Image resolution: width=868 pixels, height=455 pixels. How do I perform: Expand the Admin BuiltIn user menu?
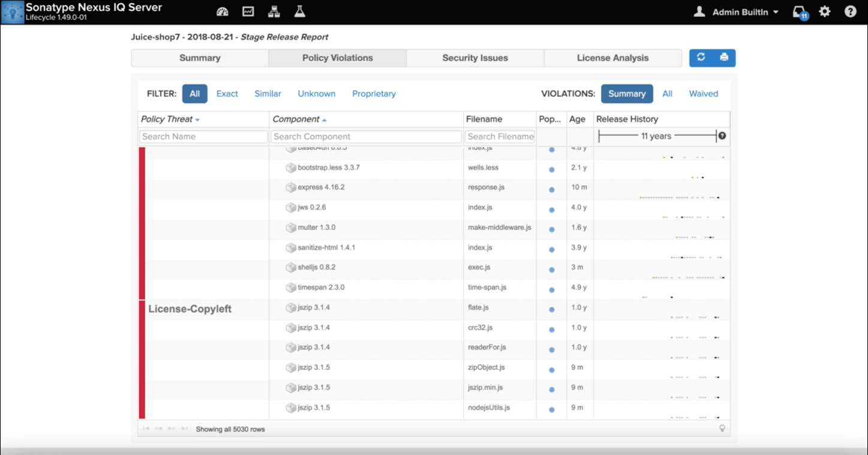point(736,12)
